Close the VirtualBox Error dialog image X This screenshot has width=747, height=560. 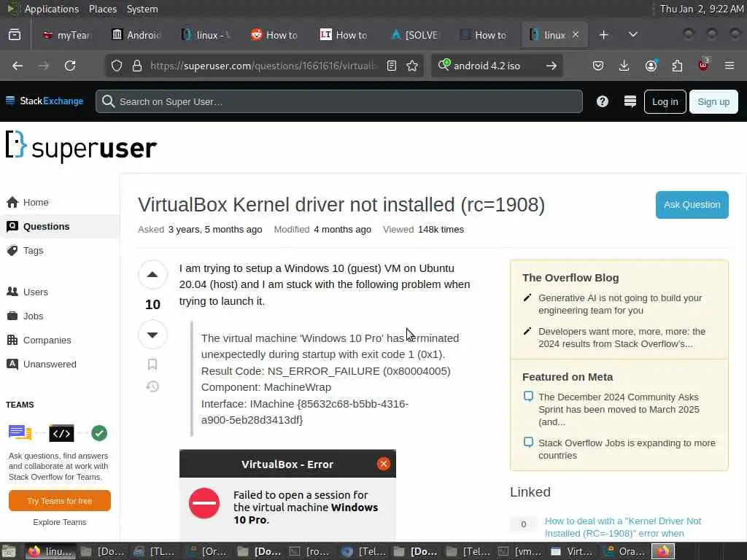click(384, 464)
